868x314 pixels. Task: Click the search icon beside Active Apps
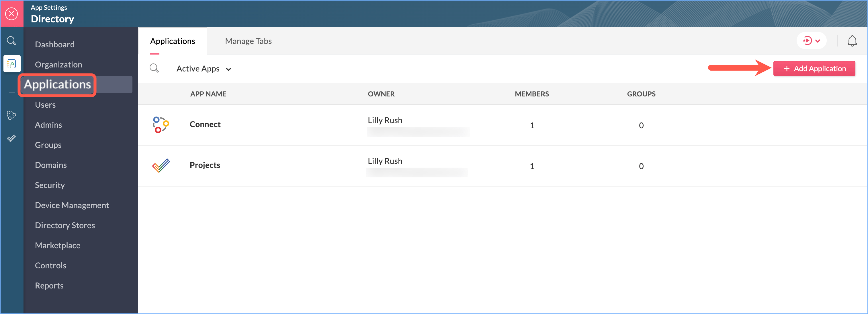(x=154, y=69)
